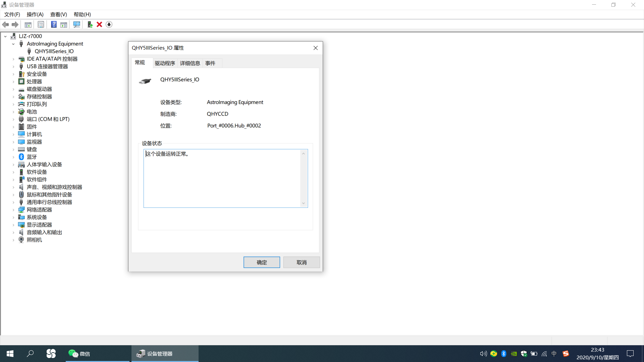Expand the 磁盘驱动器 node
The width and height of the screenshot is (644, 362).
click(x=13, y=89)
